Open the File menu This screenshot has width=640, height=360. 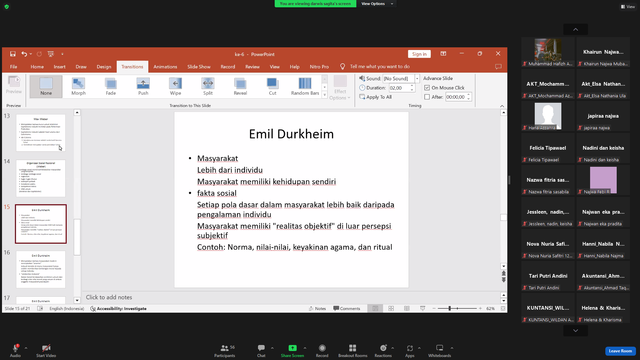[13, 67]
